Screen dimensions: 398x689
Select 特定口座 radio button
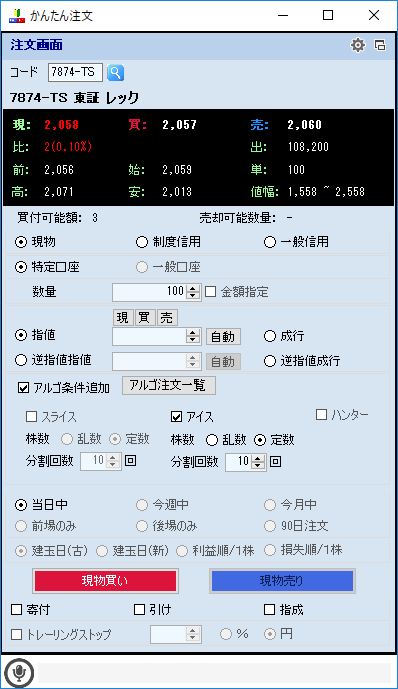(x=21, y=267)
